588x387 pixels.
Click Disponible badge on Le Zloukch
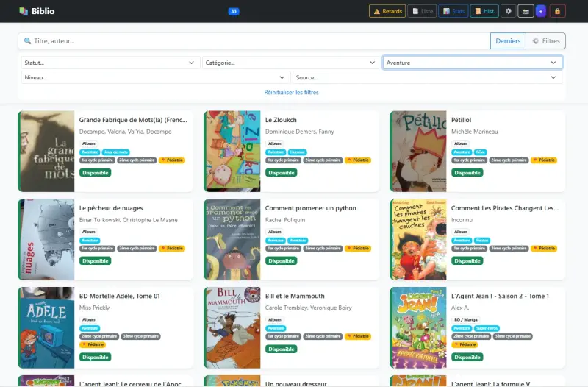[x=282, y=173]
